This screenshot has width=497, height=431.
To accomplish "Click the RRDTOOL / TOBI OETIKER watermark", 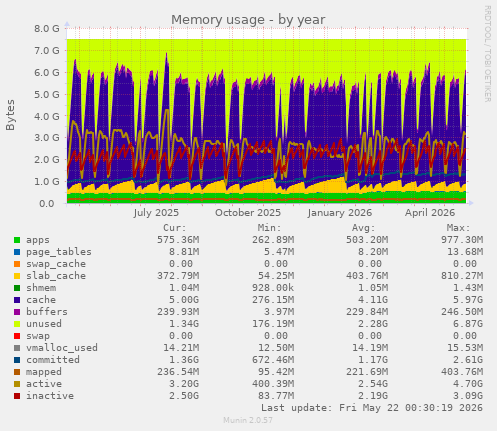I will [487, 54].
